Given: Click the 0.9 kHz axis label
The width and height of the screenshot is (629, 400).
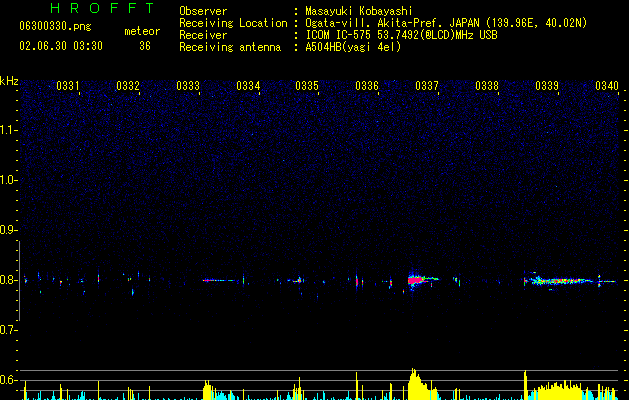Looking at the screenshot, I should click(x=8, y=230).
